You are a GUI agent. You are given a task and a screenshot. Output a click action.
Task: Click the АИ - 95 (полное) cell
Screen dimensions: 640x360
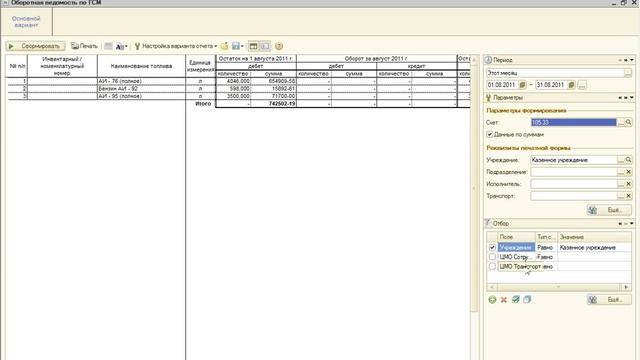tap(141, 96)
